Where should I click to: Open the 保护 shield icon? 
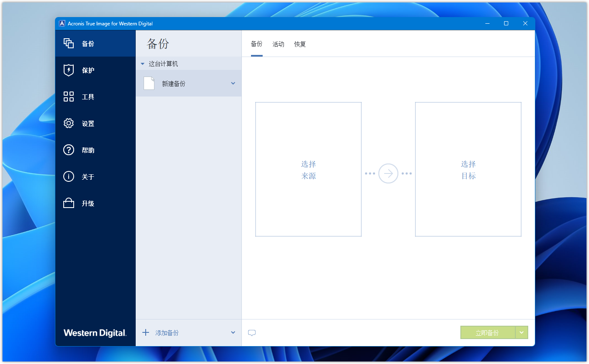click(69, 70)
